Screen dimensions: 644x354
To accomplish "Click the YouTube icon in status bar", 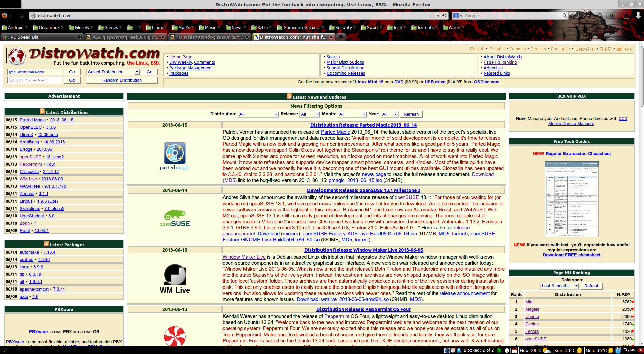I will tap(640, 350).
